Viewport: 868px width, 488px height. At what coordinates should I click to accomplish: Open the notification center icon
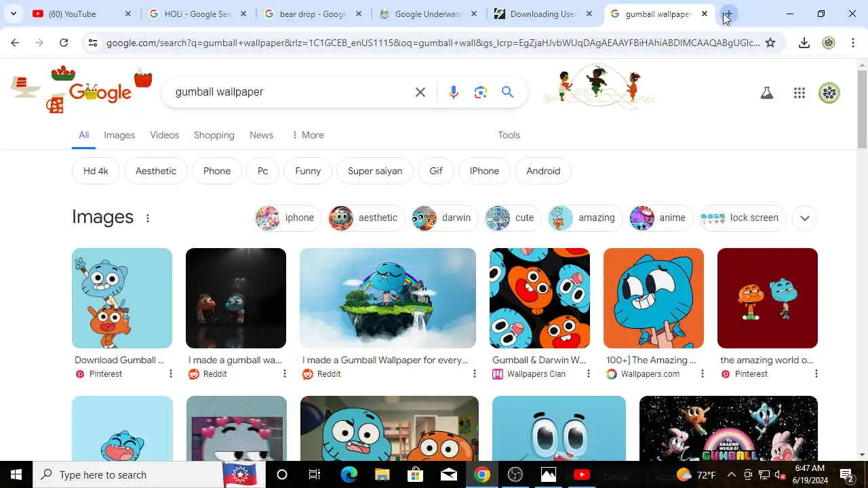pos(846,474)
